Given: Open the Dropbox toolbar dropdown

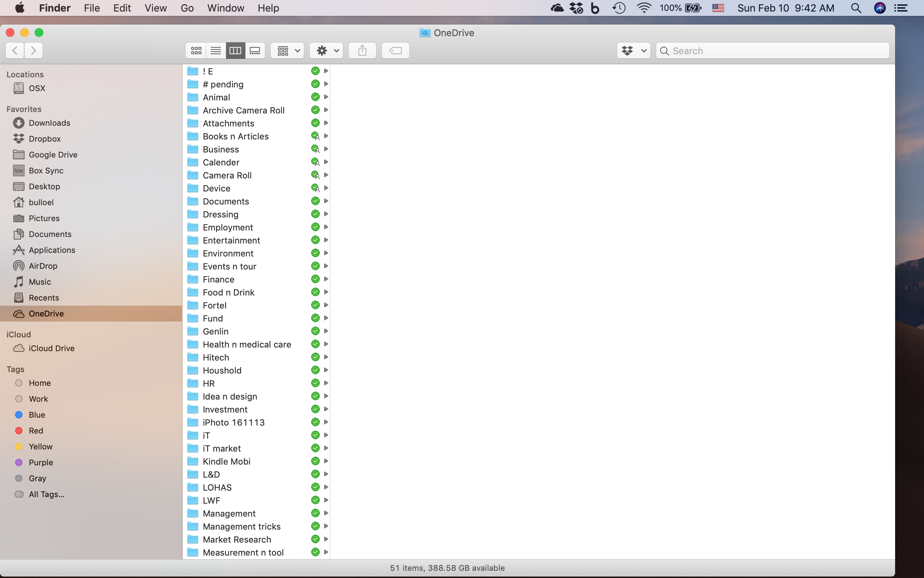Looking at the screenshot, I should tap(633, 51).
